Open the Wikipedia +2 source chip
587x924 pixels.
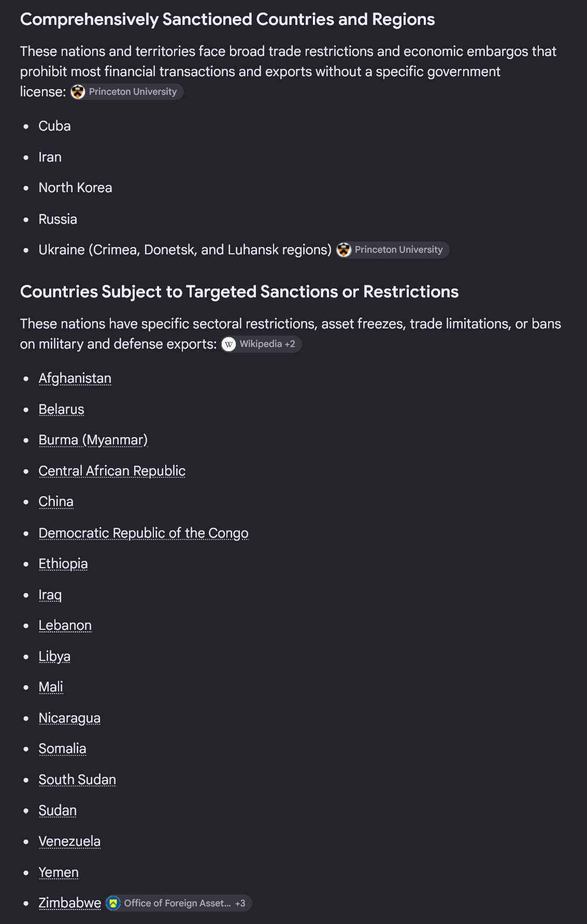[x=261, y=344]
